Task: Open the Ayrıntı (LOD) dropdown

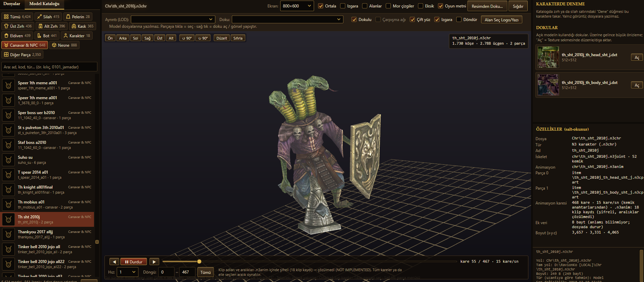Action: click(173, 20)
